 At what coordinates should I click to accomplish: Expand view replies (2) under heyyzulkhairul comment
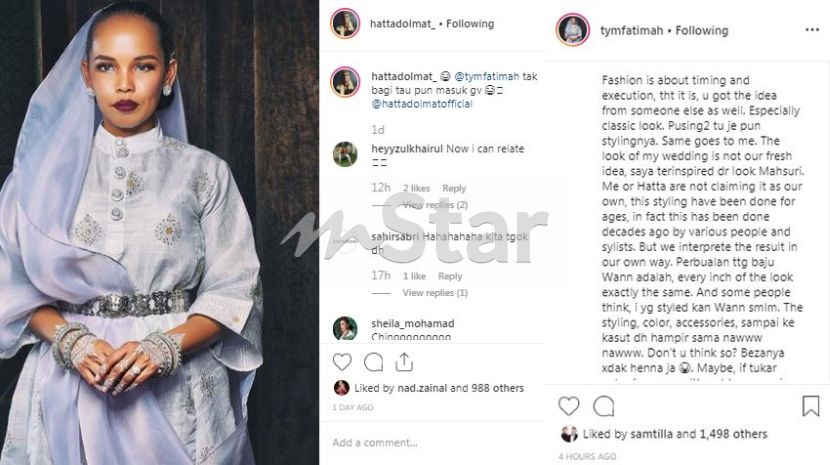click(x=435, y=205)
